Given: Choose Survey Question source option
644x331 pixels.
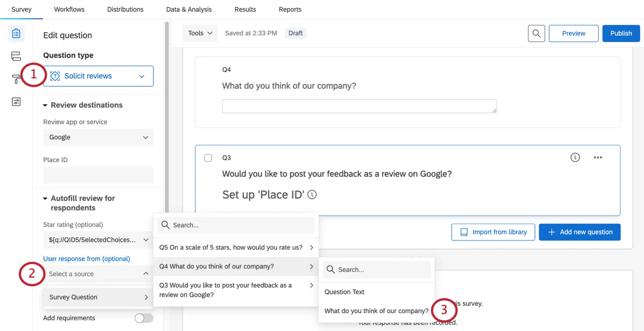Looking at the screenshot, I should pyautogui.click(x=98, y=297).
